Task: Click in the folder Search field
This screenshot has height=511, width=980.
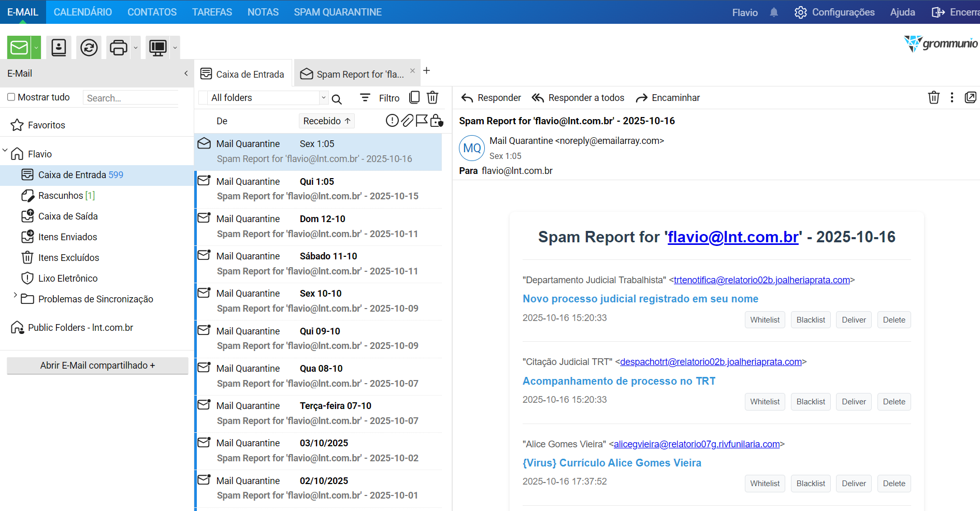Action: 132,98
